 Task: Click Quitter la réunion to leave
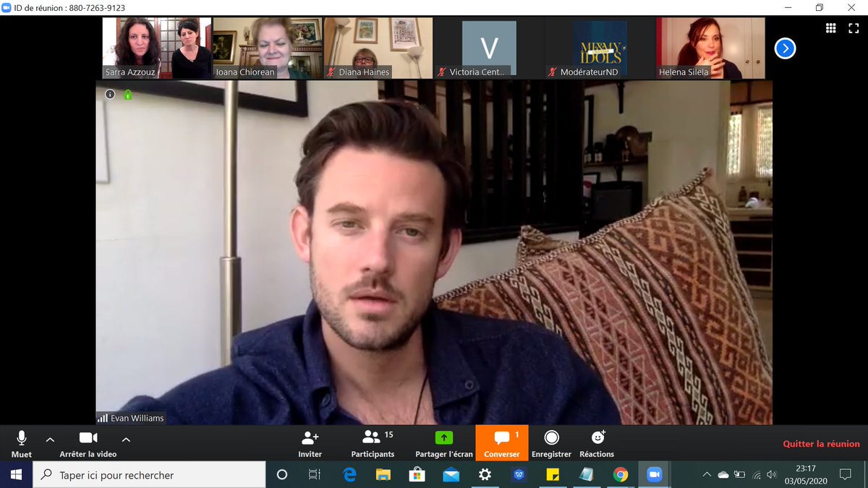[821, 444]
